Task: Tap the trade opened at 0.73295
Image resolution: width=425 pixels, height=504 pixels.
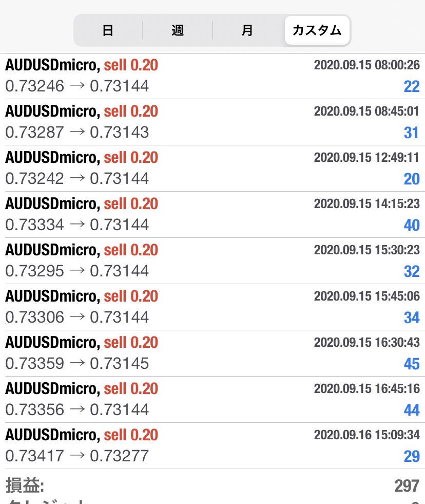Action: click(x=212, y=261)
